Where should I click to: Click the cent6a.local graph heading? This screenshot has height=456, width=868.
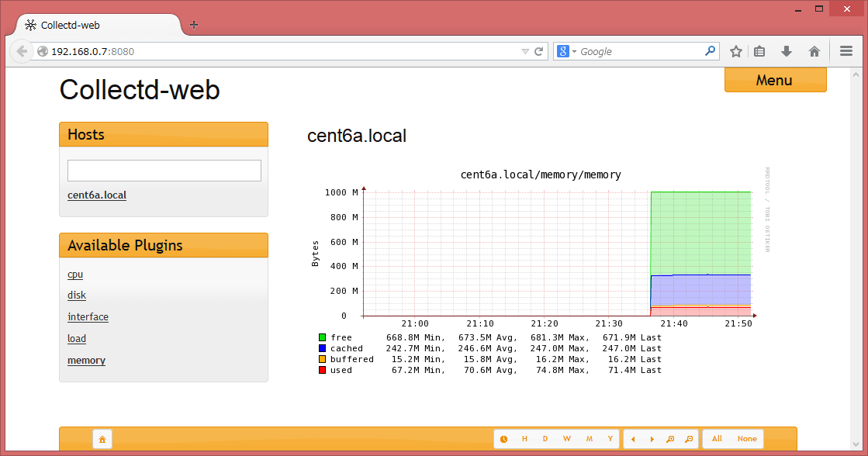pyautogui.click(x=357, y=136)
